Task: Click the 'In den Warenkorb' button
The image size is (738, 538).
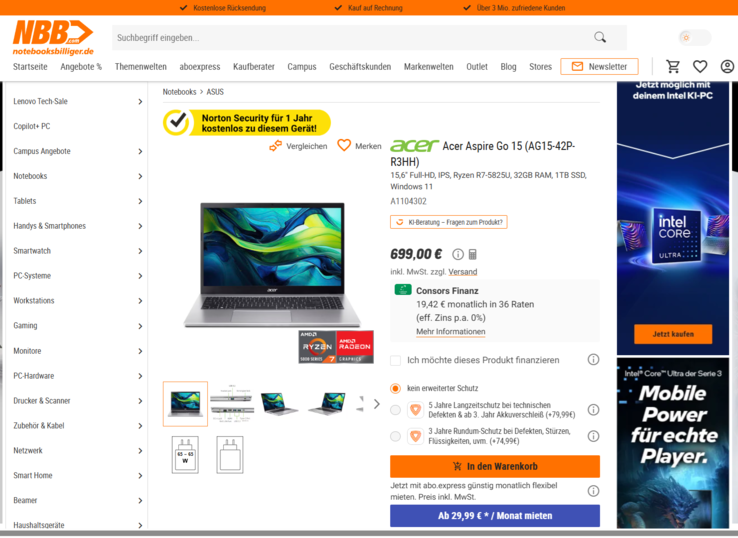Action: pyautogui.click(x=495, y=466)
